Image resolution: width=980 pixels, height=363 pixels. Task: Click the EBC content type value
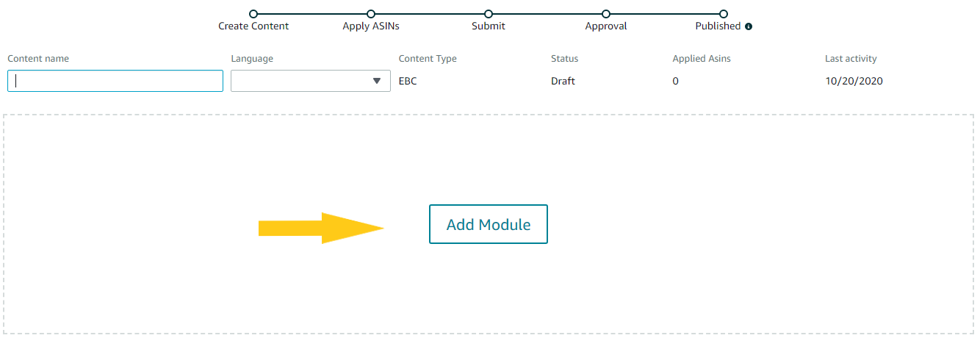(408, 82)
